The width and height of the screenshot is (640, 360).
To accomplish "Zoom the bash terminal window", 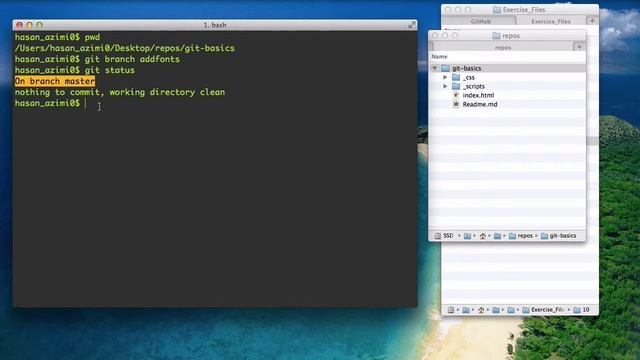I will pyautogui.click(x=40, y=25).
